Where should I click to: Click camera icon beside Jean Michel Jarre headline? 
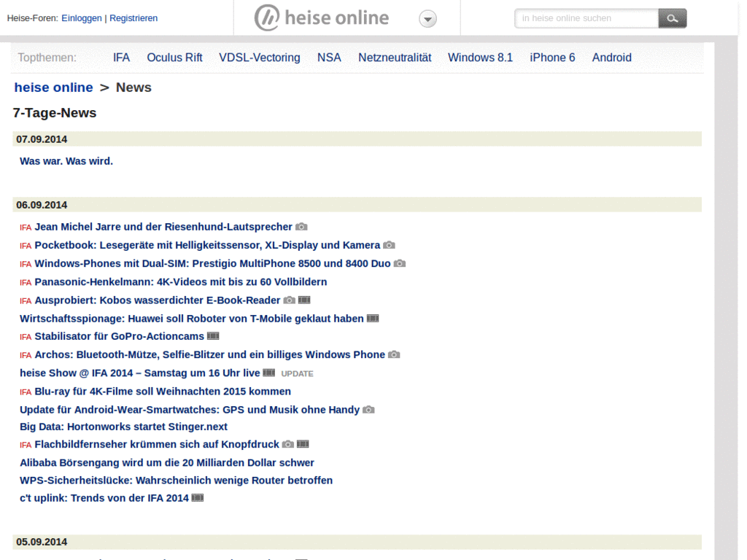(x=301, y=227)
